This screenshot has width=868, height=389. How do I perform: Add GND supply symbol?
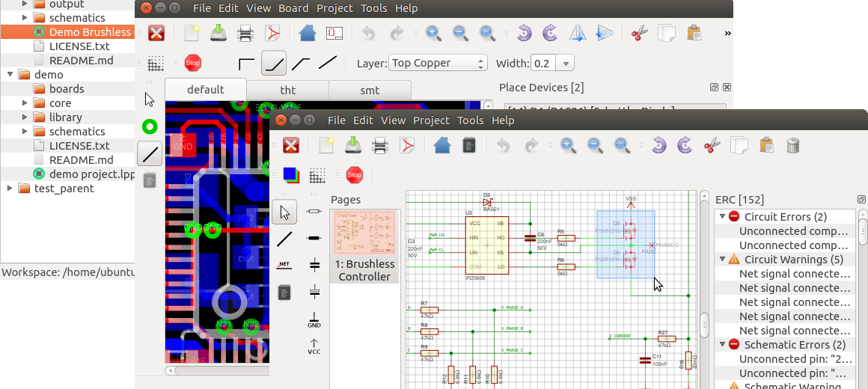[x=314, y=320]
